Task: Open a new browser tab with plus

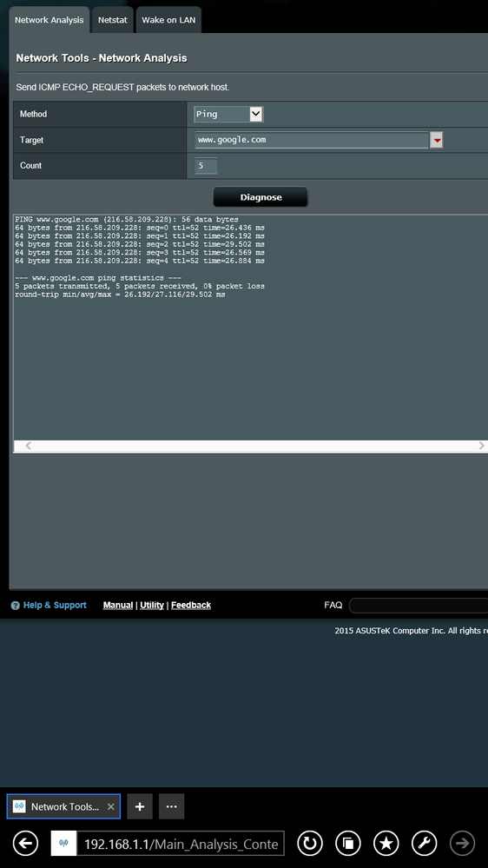Action: click(x=140, y=806)
